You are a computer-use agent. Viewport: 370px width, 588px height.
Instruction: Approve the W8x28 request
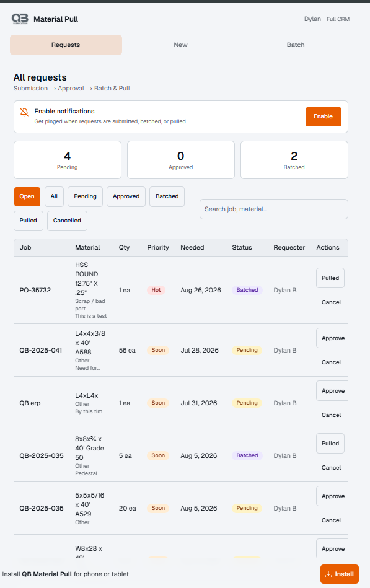tap(332, 548)
